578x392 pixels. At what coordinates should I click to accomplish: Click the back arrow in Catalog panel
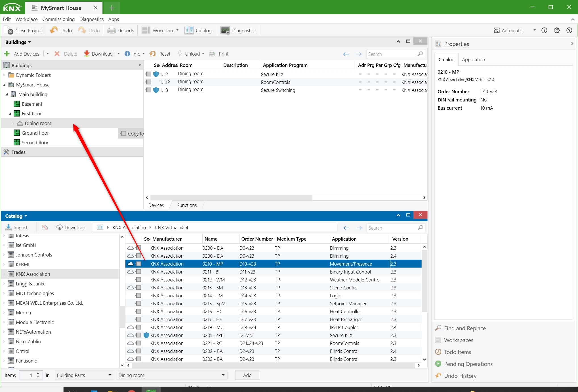coord(346,228)
